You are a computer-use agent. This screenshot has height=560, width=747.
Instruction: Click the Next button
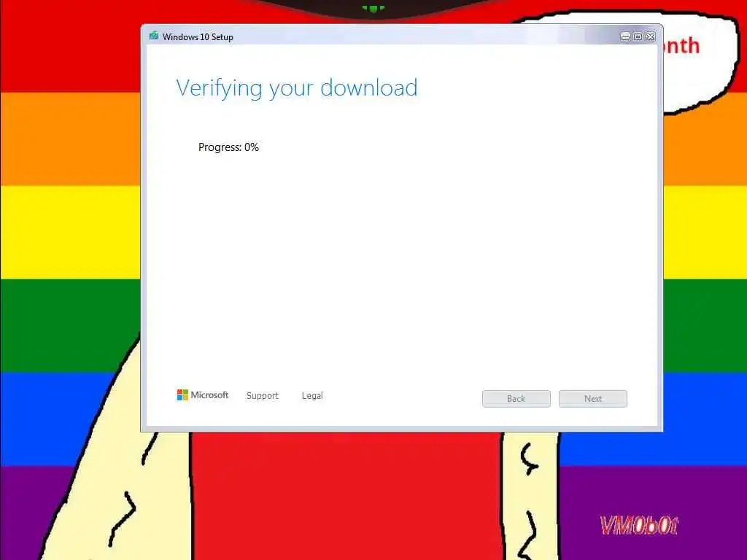[592, 399]
